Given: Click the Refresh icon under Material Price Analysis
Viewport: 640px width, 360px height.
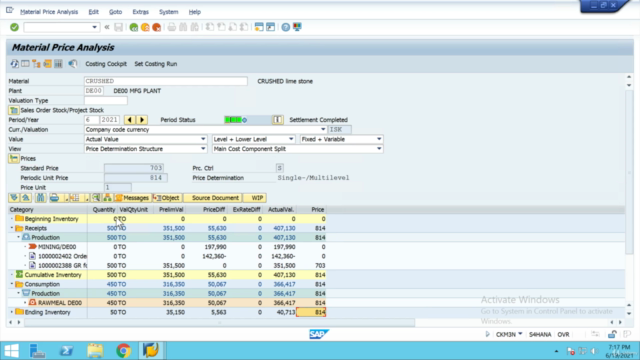Looking at the screenshot, I should [x=14, y=64].
